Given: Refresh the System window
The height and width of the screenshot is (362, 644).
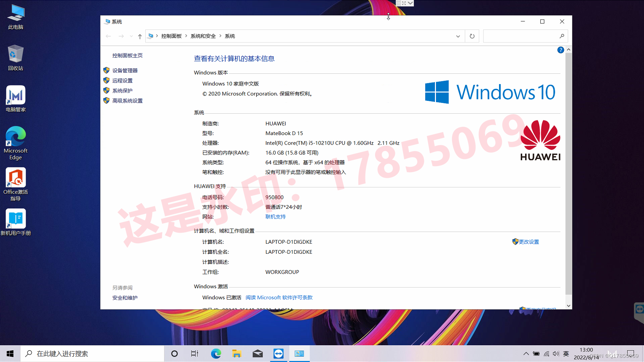Looking at the screenshot, I should (472, 36).
